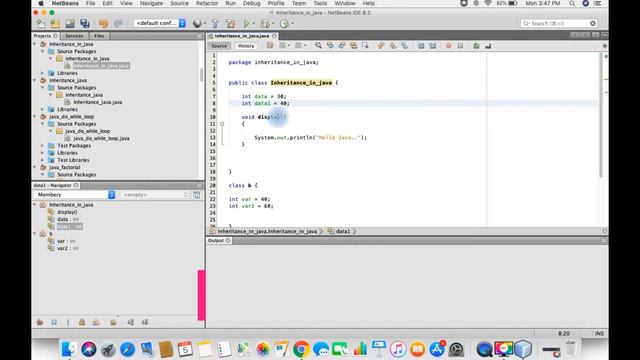Screen dimensions: 640x360
Task: Open the Members dropdown in Navigator
Action: [x=76, y=195]
